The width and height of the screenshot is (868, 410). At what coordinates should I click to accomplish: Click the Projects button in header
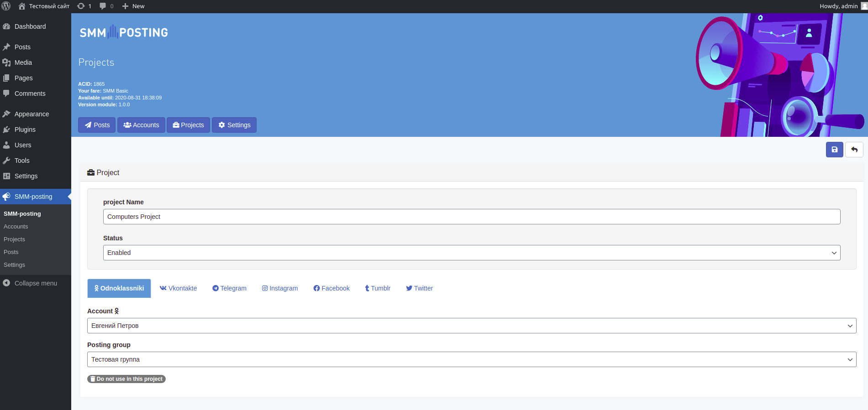(x=188, y=125)
